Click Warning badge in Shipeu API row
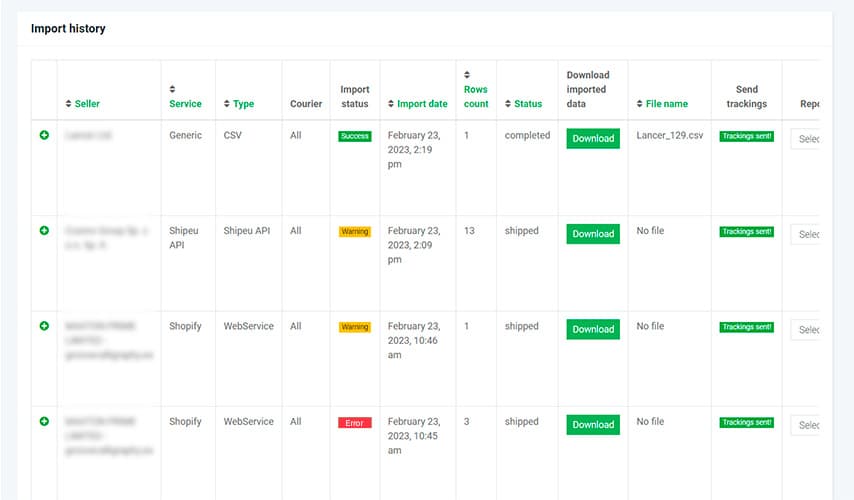Screen dimensions: 854x500 (355, 231)
